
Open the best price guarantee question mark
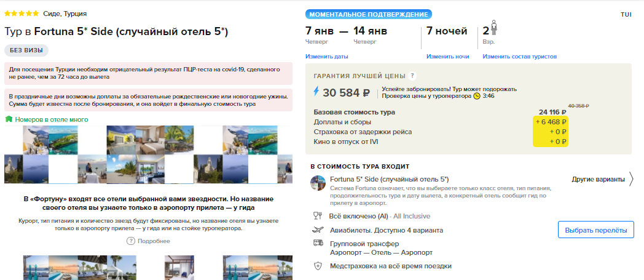[412, 76]
